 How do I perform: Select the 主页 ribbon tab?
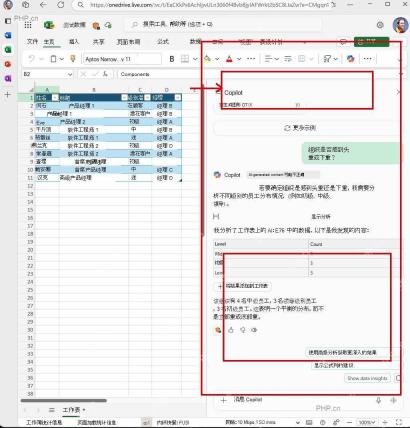pos(49,42)
